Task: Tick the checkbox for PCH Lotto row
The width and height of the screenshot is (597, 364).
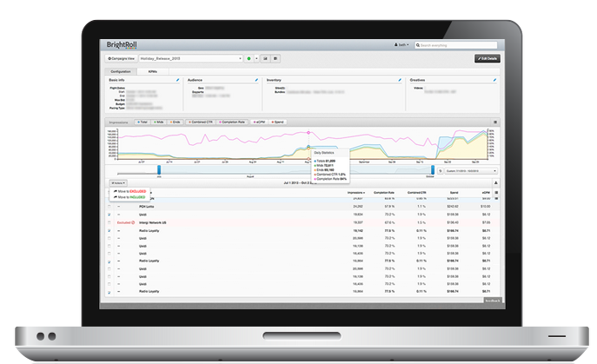Action: (109, 206)
